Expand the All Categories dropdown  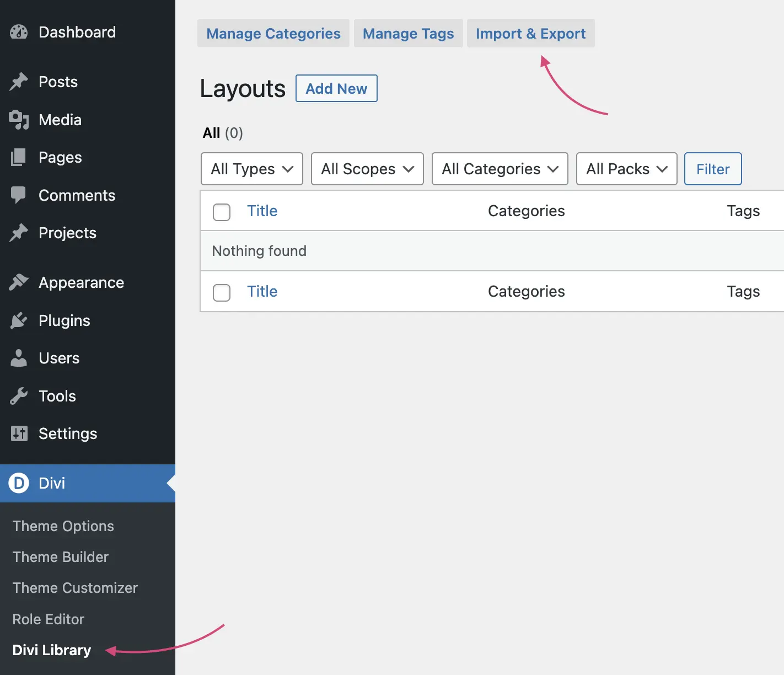[500, 169]
